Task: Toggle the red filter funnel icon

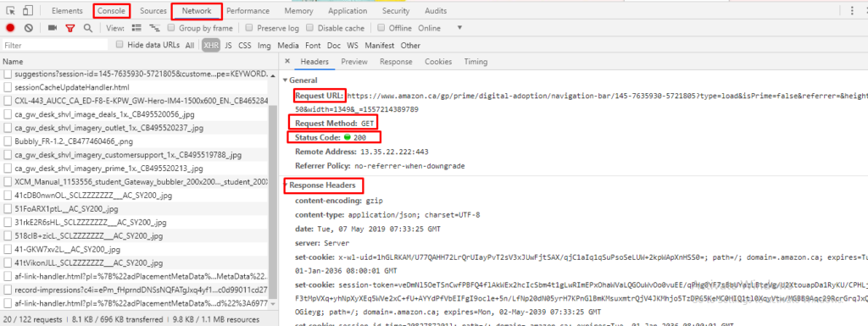Action: [x=70, y=28]
